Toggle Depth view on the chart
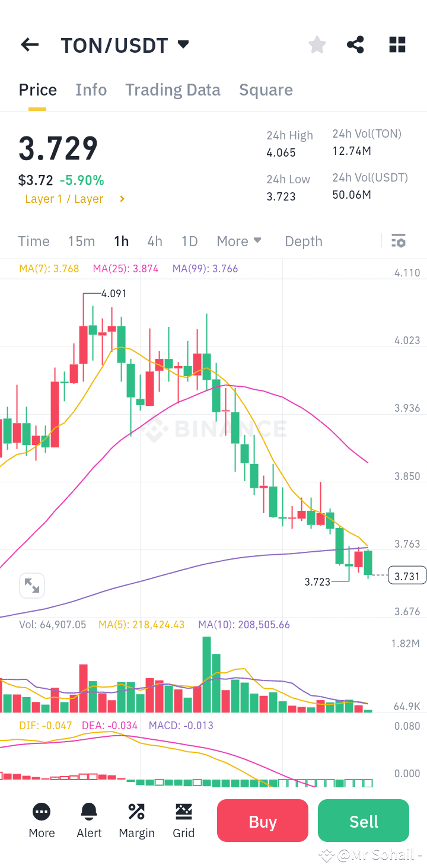This screenshot has height=868, width=427. click(303, 241)
